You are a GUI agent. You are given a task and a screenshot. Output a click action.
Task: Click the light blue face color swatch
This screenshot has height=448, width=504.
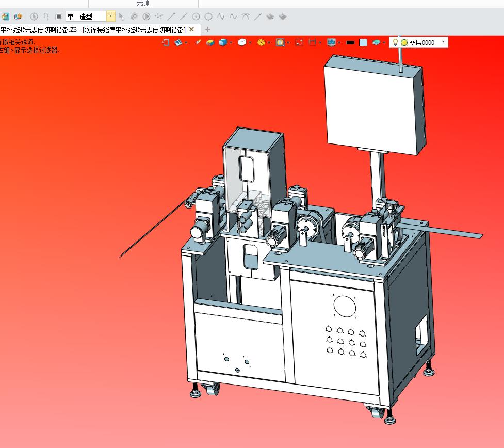(363, 42)
